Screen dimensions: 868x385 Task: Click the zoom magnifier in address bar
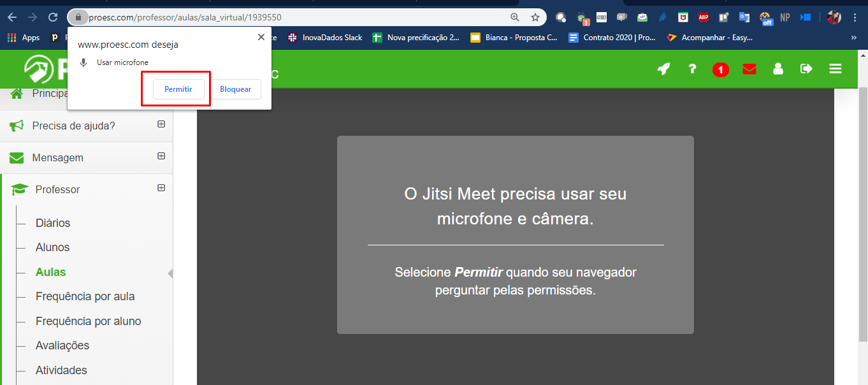coord(515,17)
